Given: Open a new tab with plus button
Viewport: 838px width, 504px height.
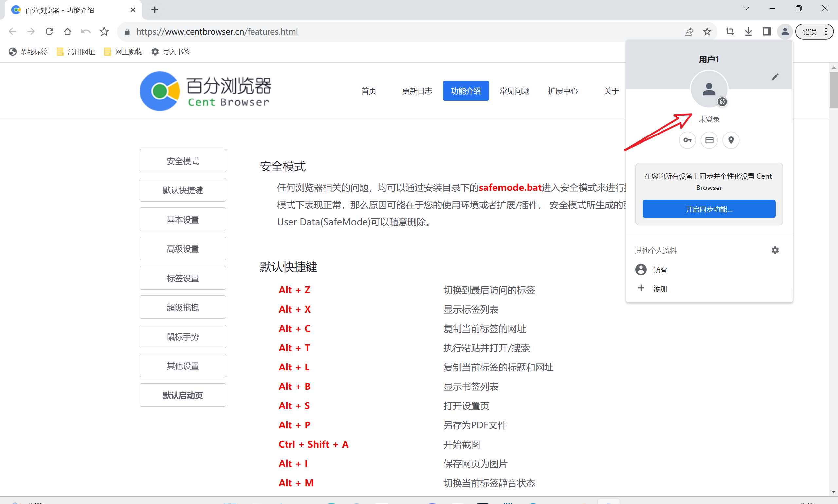Looking at the screenshot, I should pos(155,10).
